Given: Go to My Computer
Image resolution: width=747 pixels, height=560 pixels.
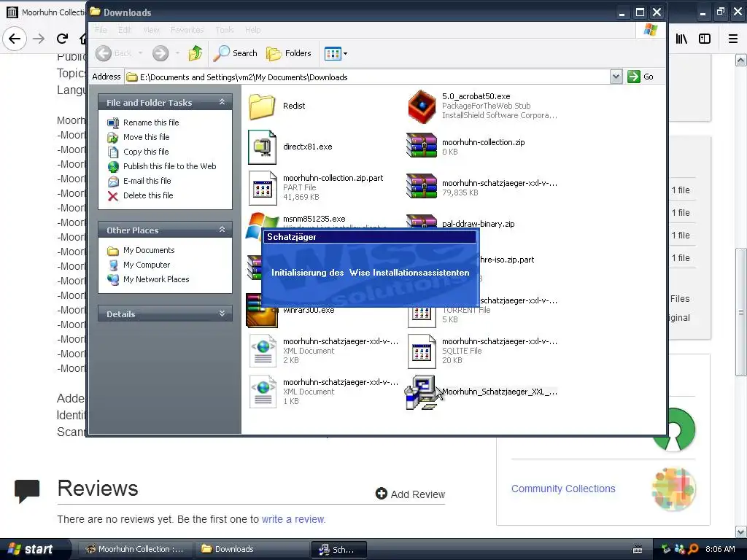Looking at the screenshot, I should click(x=146, y=265).
